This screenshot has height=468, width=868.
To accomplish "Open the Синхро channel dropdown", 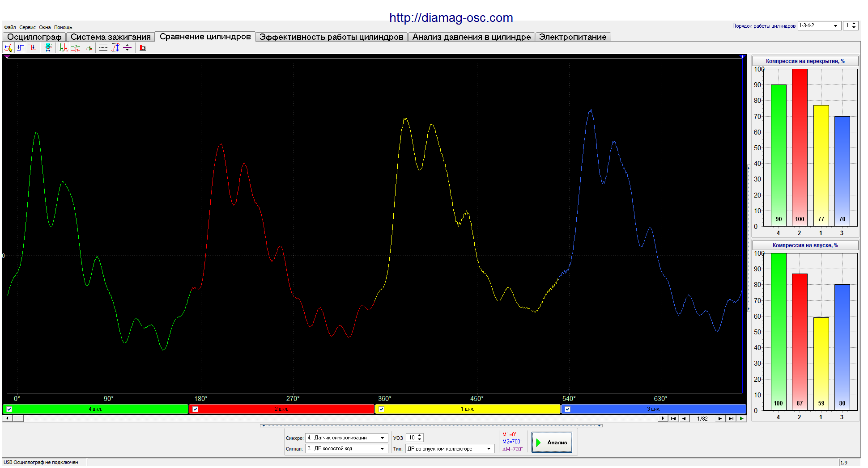I will pyautogui.click(x=383, y=438).
